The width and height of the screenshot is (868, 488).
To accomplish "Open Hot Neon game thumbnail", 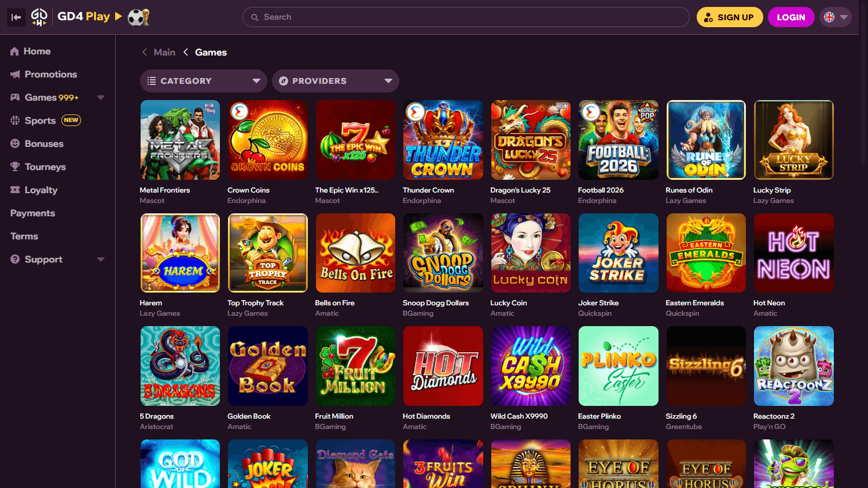I will [x=794, y=253].
